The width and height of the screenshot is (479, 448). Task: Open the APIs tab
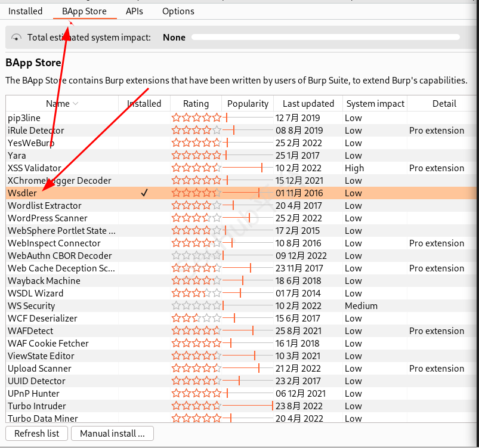(x=134, y=11)
